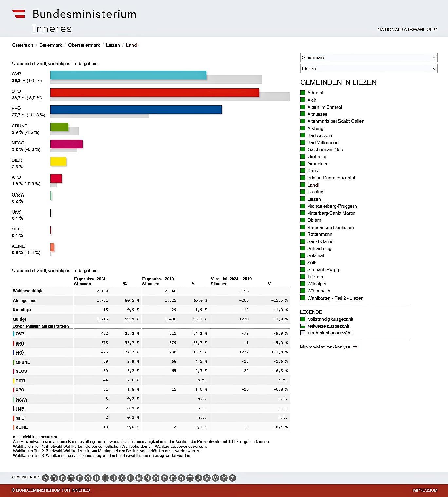Click green status square beside Admont

[303, 93]
